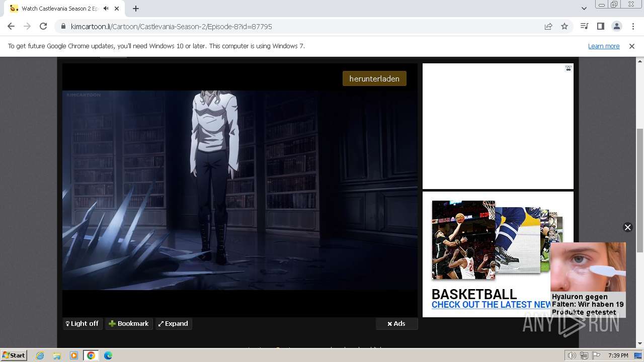Open File Explorer from taskbar
This screenshot has height=362, width=644.
click(x=57, y=355)
